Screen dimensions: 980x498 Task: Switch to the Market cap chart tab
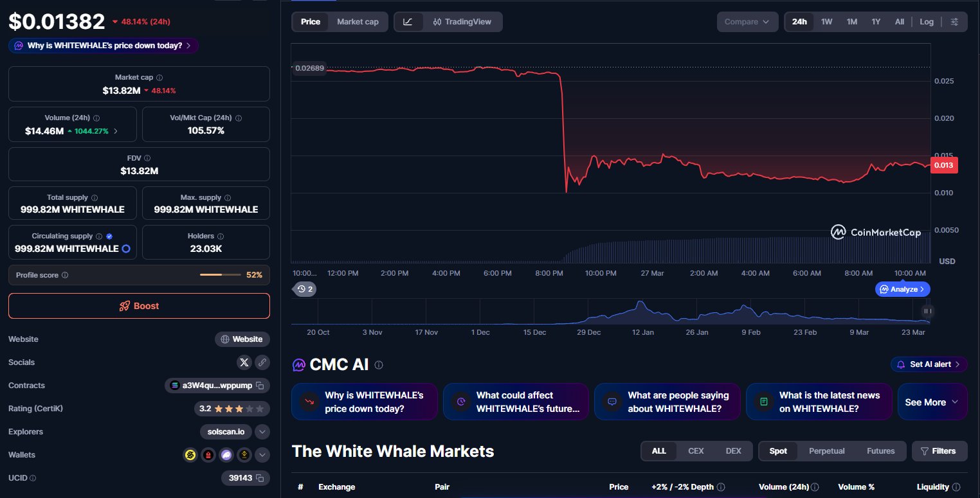coord(358,22)
